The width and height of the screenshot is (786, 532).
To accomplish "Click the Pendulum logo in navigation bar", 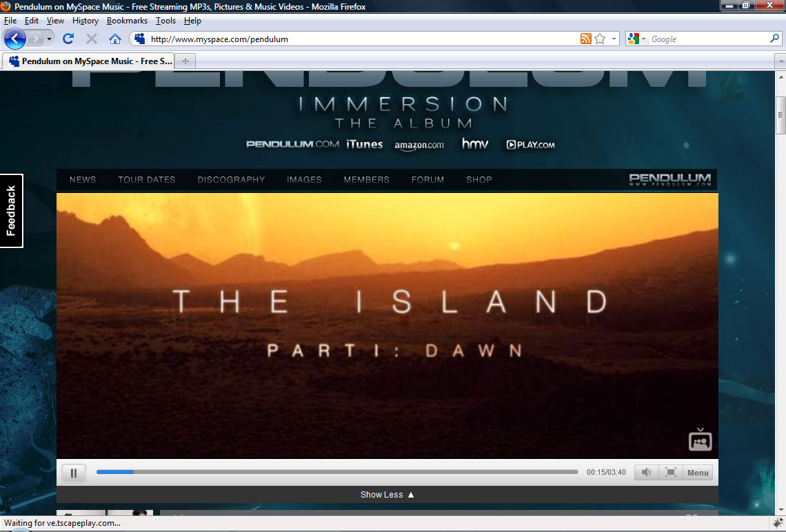I will tap(669, 179).
